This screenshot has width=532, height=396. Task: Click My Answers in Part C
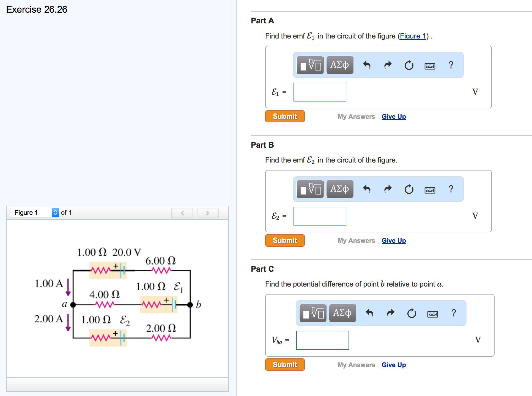click(356, 365)
